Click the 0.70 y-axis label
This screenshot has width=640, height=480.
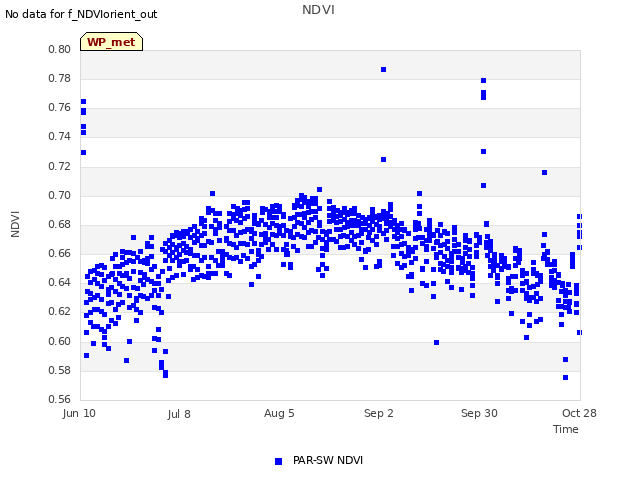59,195
